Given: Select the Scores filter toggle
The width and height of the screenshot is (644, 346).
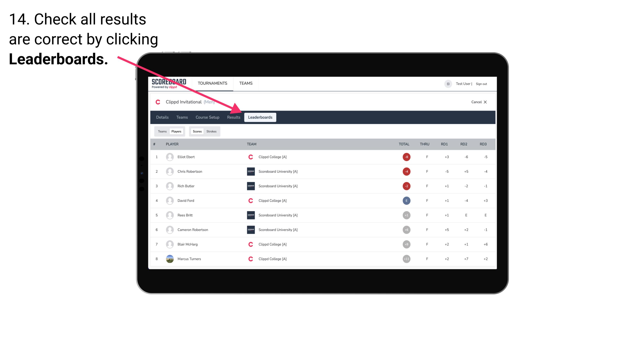Looking at the screenshot, I should coord(197,131).
